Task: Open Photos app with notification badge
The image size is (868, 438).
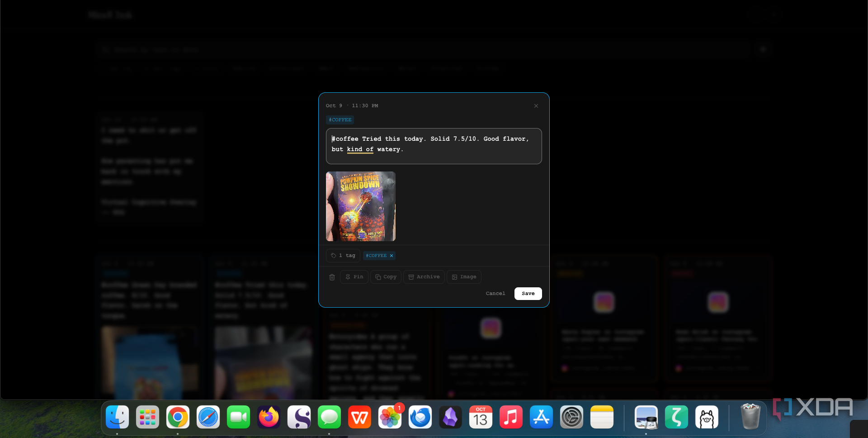Action: 390,417
